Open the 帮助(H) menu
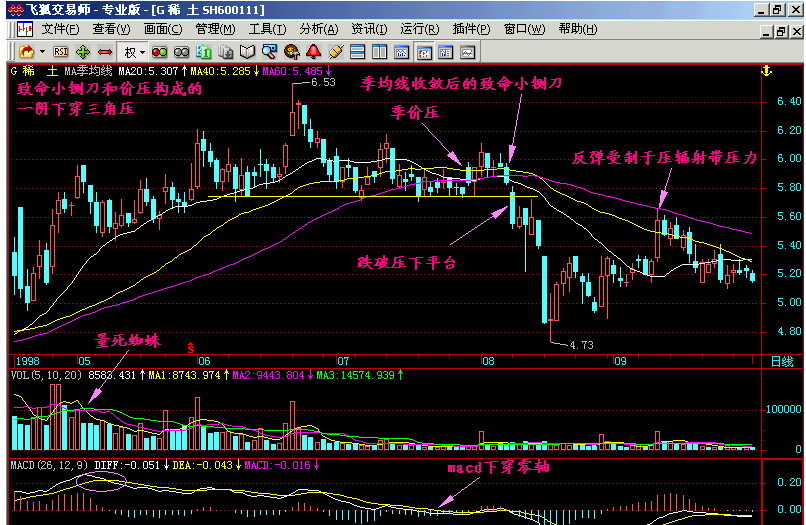 578,29
